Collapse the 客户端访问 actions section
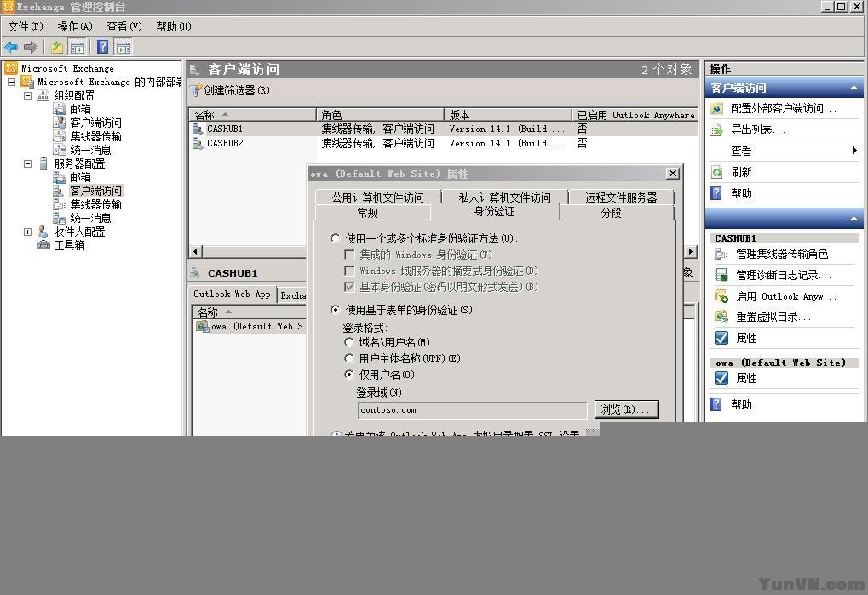 (854, 88)
